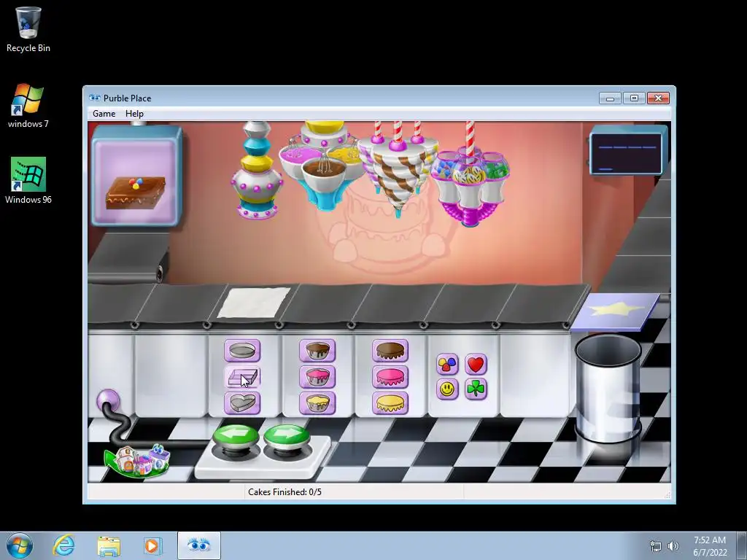Close the Purble Place window
This screenshot has height=560, width=747.
coord(659,98)
